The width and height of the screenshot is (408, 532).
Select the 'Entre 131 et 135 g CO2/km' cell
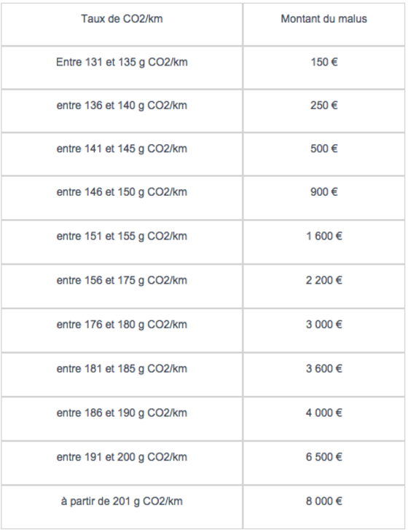click(x=122, y=68)
